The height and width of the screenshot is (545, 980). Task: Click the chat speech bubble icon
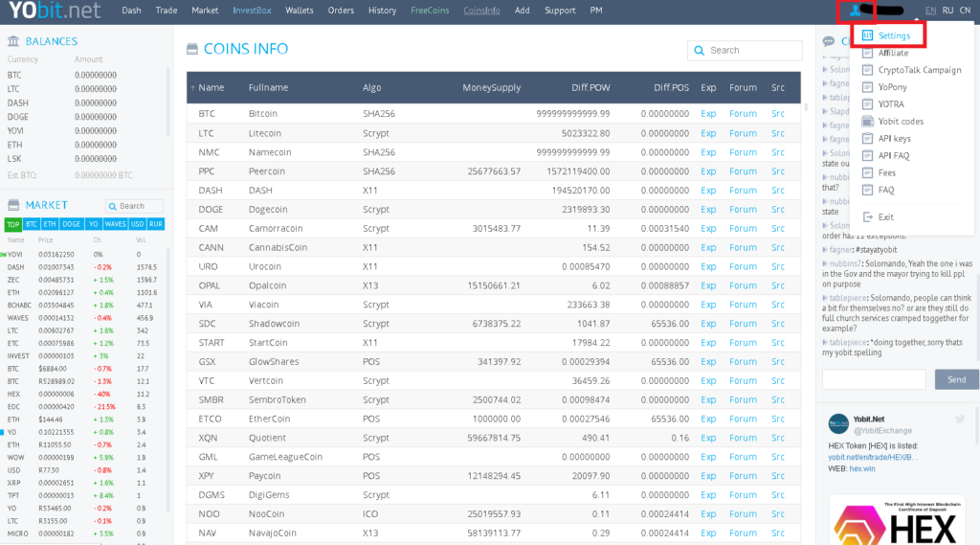pyautogui.click(x=829, y=41)
